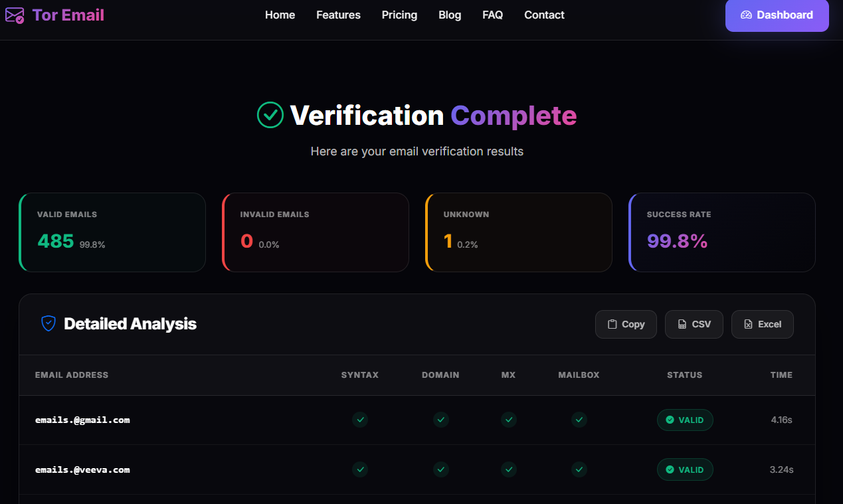Click the VALID status badge for emails.@veeva.com
The width and height of the screenshot is (843, 504).
[685, 469]
